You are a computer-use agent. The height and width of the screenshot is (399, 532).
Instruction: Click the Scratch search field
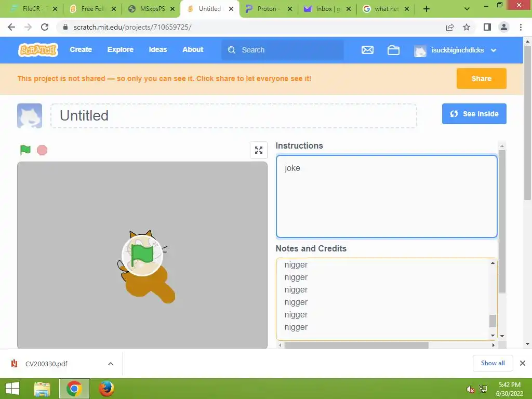pos(282,50)
